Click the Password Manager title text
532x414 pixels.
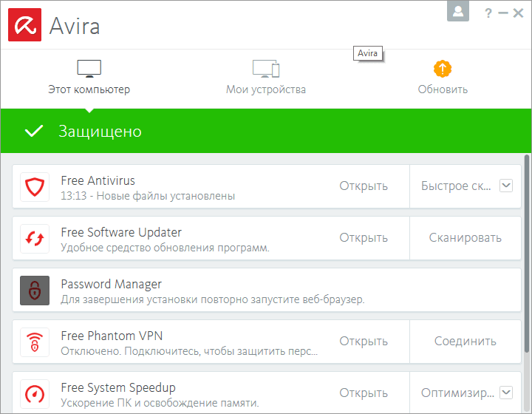[111, 285]
